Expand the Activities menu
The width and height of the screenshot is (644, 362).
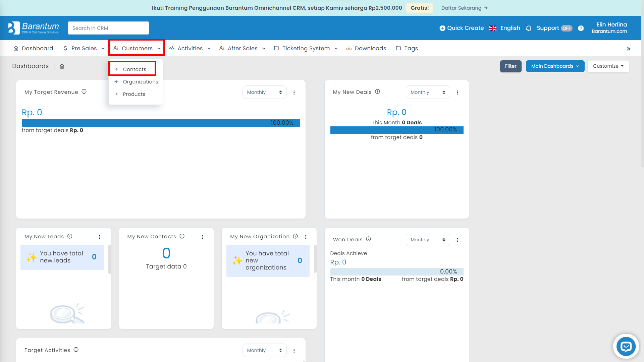click(x=190, y=48)
